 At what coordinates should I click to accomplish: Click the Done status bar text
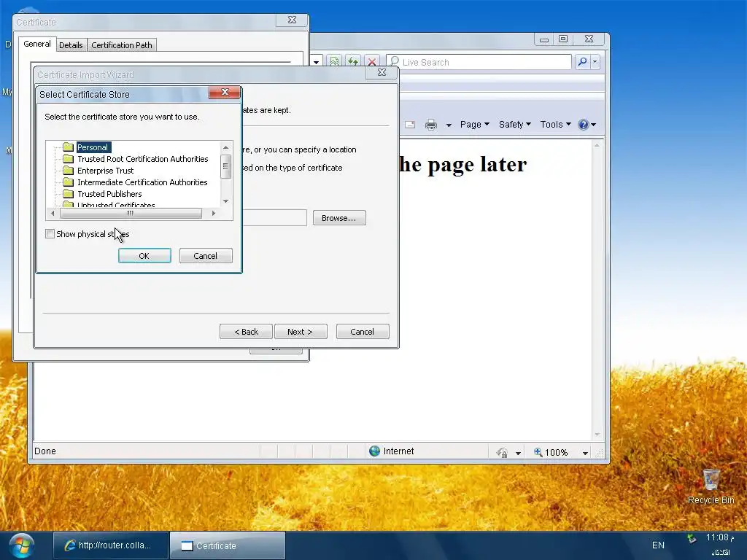[44, 451]
